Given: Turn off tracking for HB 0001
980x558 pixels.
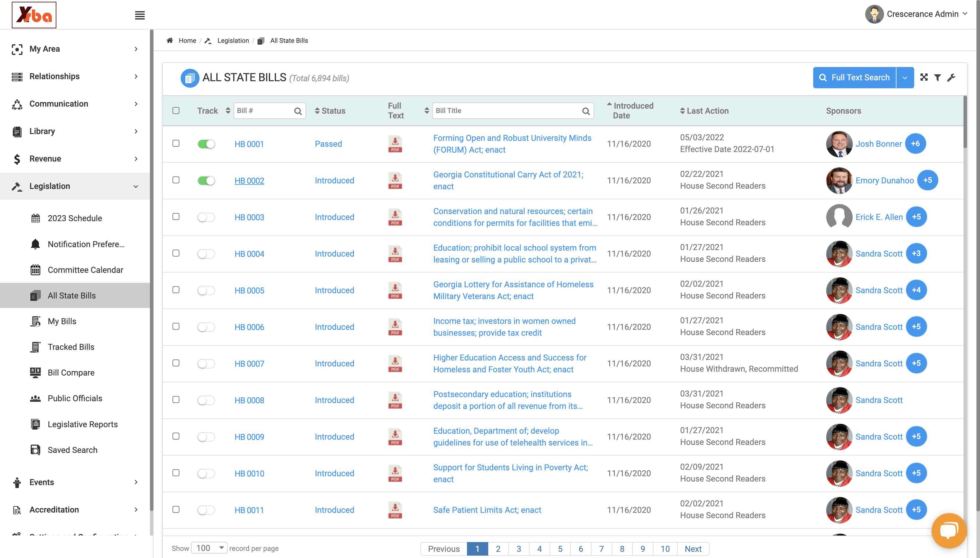Looking at the screenshot, I should coord(206,144).
